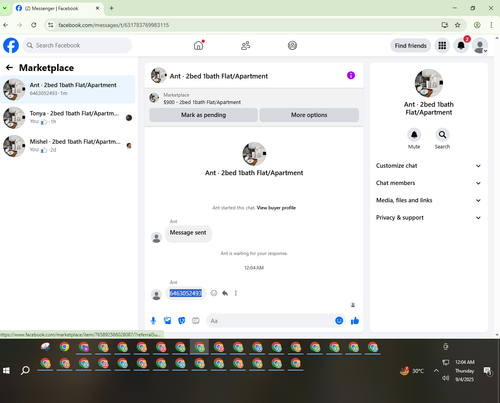Viewport: 500px width, 403px height.
Task: Click the Message sent bubble
Action: (x=188, y=233)
